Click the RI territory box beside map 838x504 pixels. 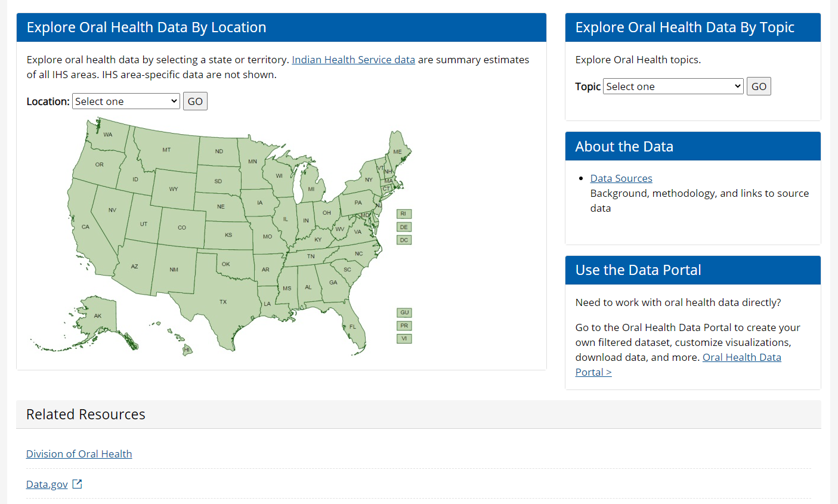(x=404, y=214)
